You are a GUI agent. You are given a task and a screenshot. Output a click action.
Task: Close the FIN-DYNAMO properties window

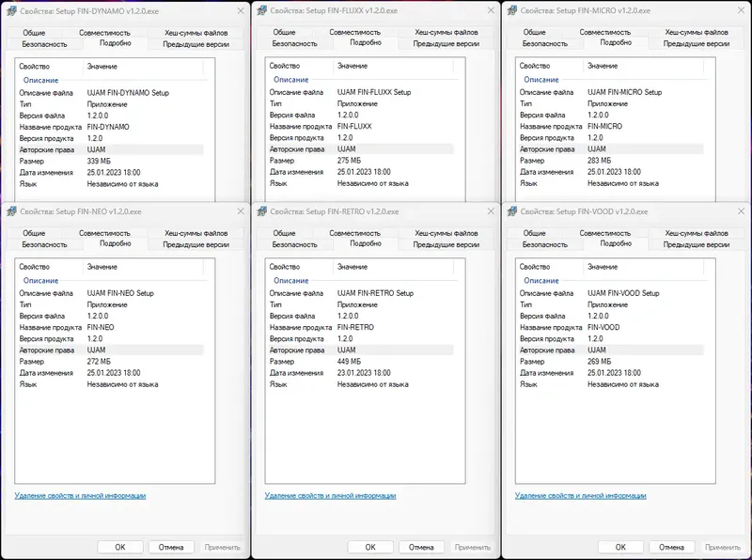(x=241, y=10)
